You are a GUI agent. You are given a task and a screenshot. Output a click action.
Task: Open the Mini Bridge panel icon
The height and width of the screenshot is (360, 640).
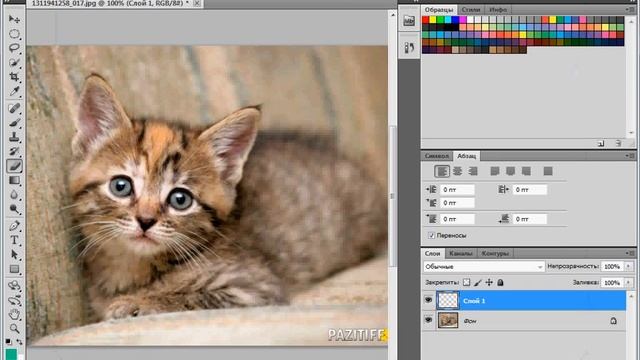click(409, 21)
